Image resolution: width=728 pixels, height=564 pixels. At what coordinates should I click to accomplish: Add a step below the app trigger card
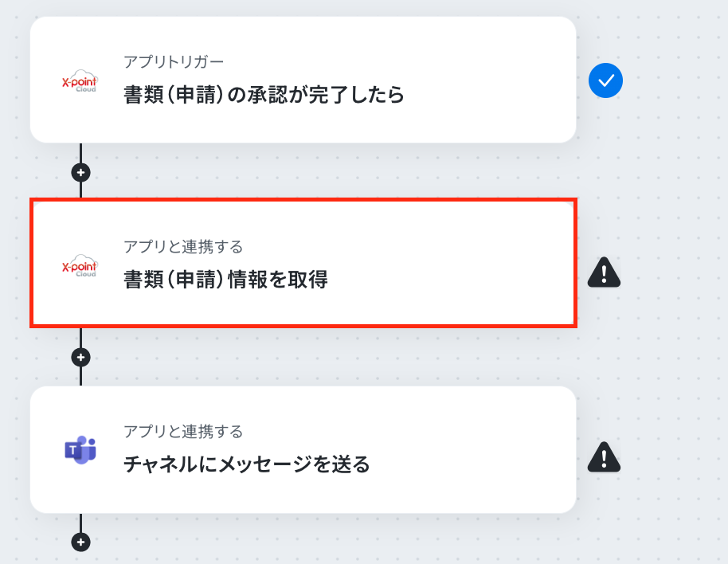[x=80, y=173]
